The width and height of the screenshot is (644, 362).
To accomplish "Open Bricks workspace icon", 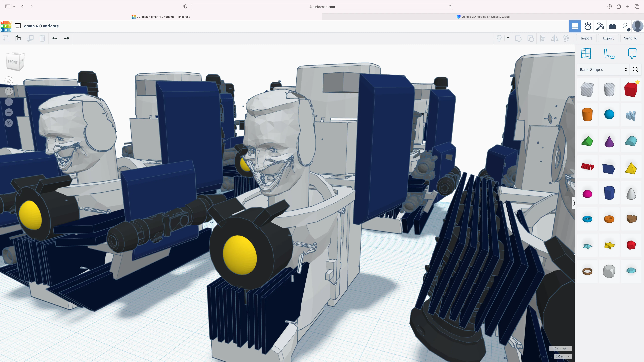I will (613, 26).
